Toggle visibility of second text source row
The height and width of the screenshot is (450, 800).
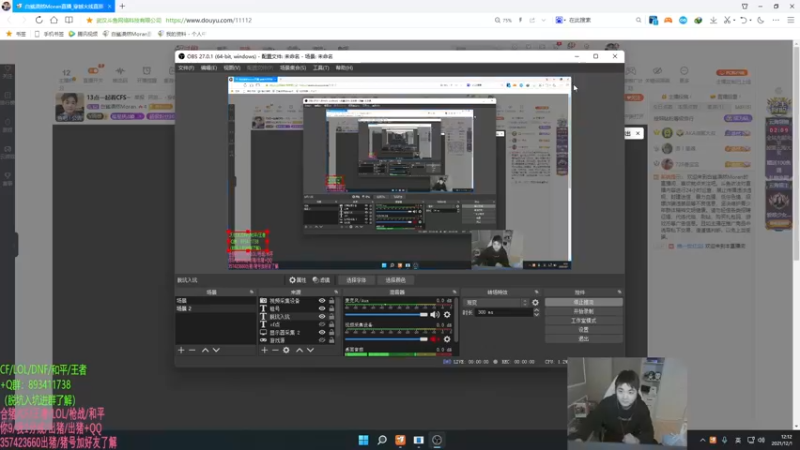(322, 309)
